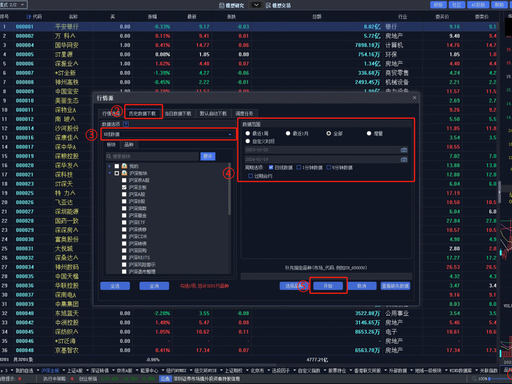Click stock code 000048 in the table
Image resolution: width=512 pixels, height=384 pixels.
25,350
